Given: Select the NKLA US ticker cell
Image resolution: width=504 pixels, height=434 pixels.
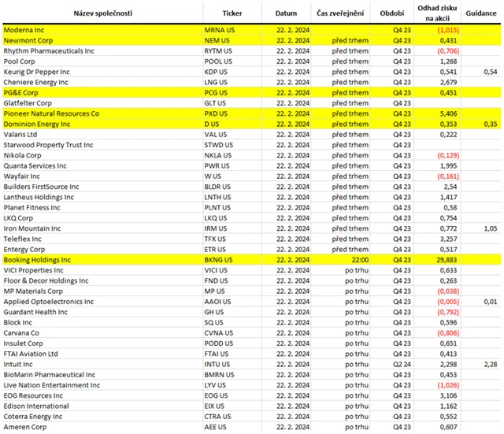Looking at the screenshot, I should click(217, 155).
